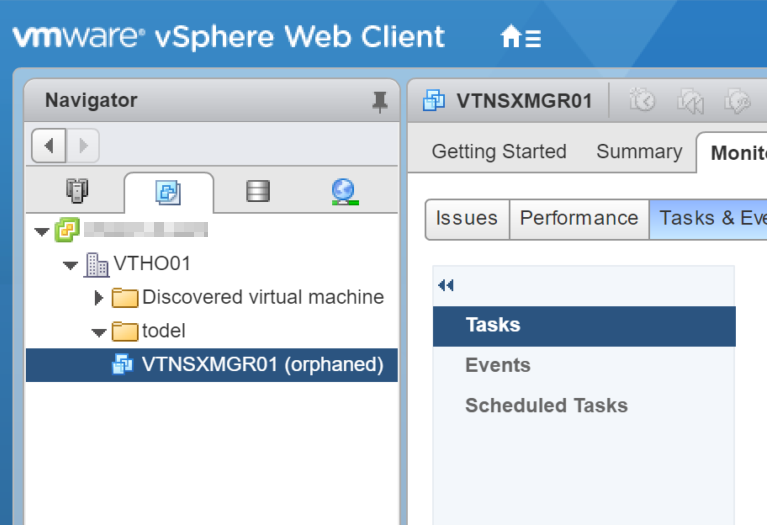This screenshot has height=525, width=767.
Task: Click the take snapshot toolbar icon
Action: coord(642,101)
